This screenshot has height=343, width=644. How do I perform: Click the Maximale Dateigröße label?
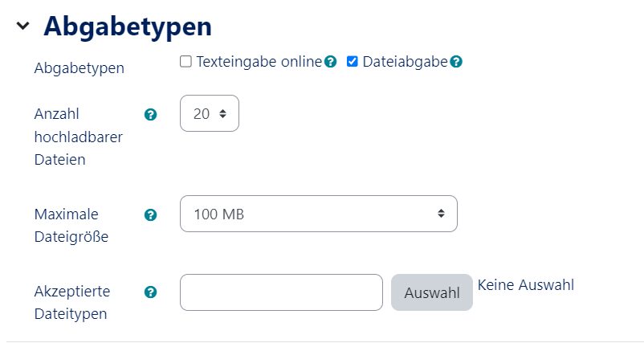pos(71,226)
